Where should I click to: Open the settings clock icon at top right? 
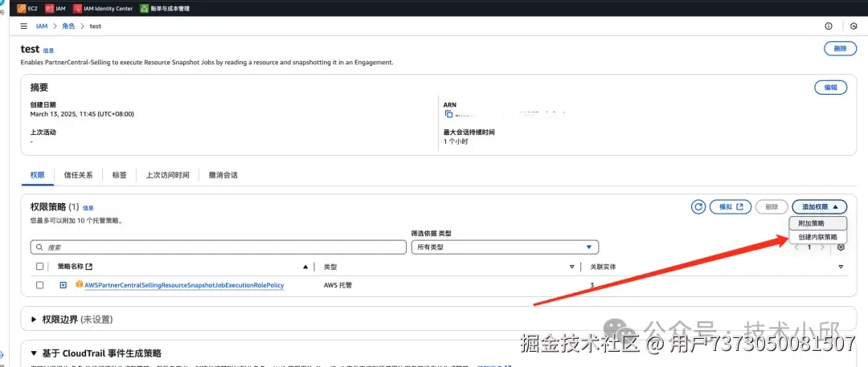pyautogui.click(x=853, y=26)
